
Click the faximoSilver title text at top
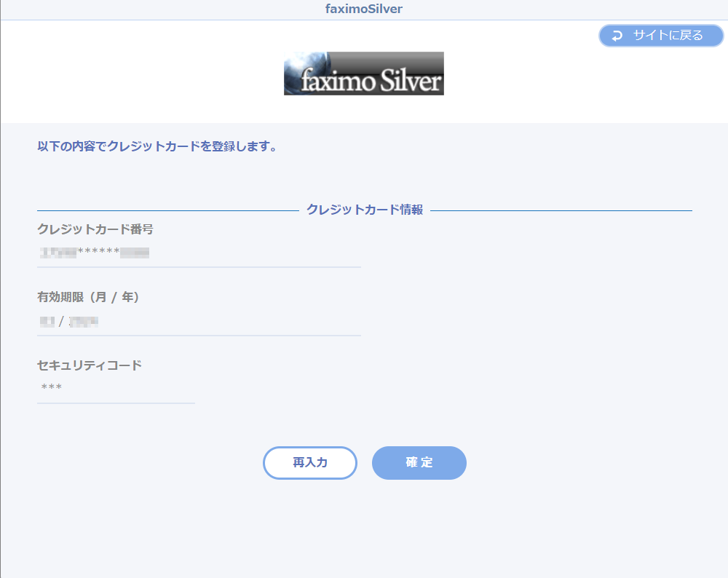point(363,9)
